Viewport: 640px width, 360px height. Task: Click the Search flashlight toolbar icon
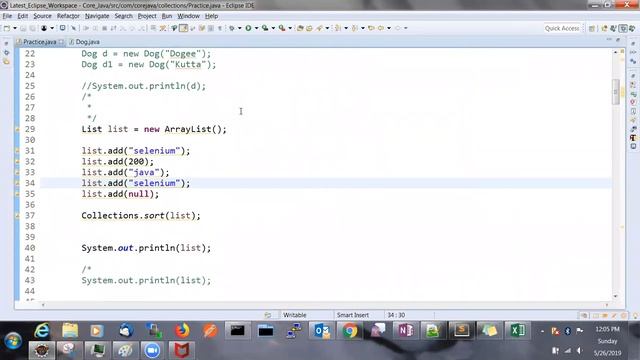click(x=320, y=28)
